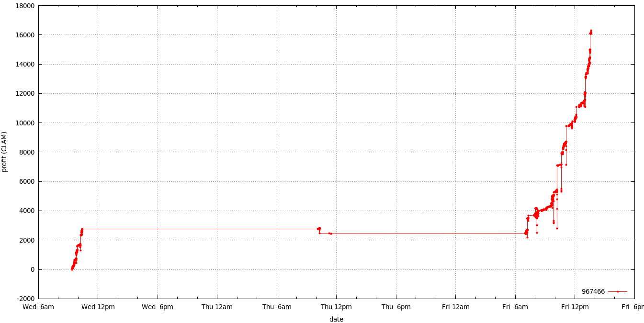The height and width of the screenshot is (323, 644).
Task: Click the y-axis label "16000"
Action: coord(25,35)
